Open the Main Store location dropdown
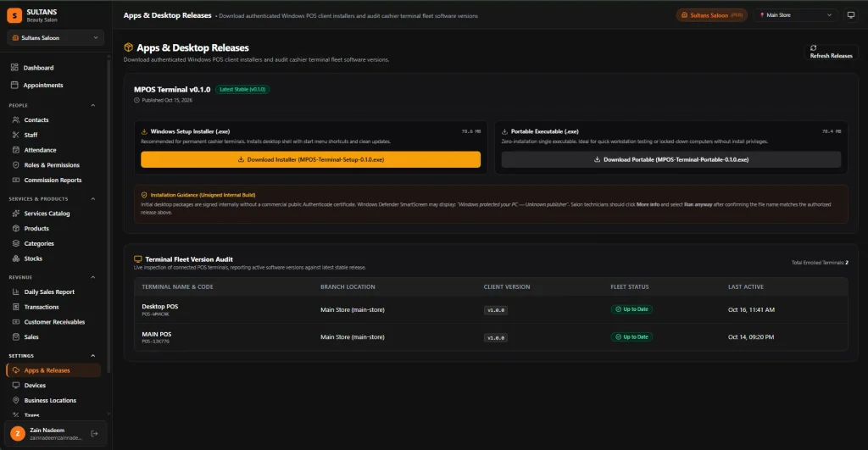Viewport: 868px width, 450px height. [795, 15]
